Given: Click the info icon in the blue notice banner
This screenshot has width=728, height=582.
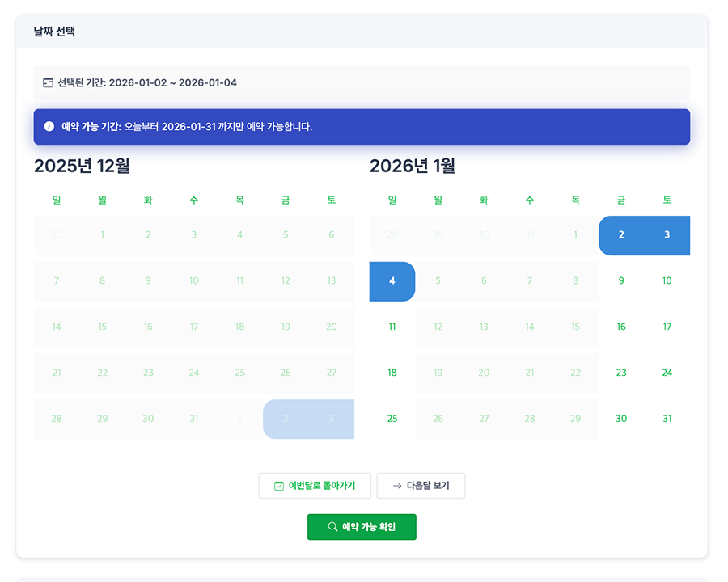Looking at the screenshot, I should click(49, 126).
